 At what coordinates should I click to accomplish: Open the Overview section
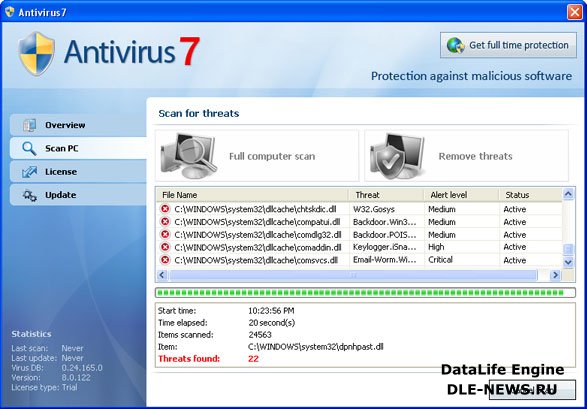coord(78,125)
